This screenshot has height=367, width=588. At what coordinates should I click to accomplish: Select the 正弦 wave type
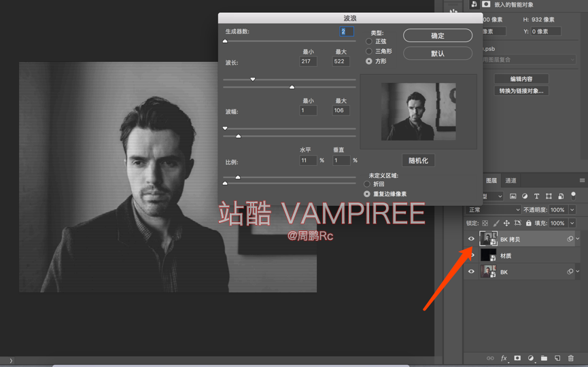pyautogui.click(x=369, y=41)
